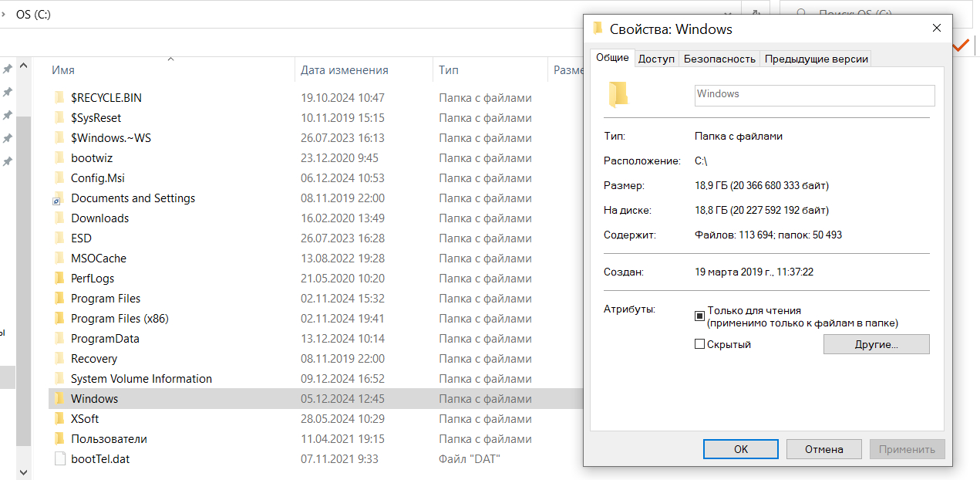Screen dimensions: 980x480
Task: Click the XSoft folder icon
Action: coord(59,419)
